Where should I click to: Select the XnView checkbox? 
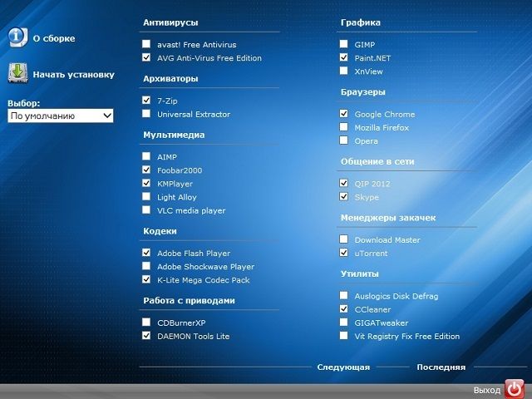click(x=343, y=71)
